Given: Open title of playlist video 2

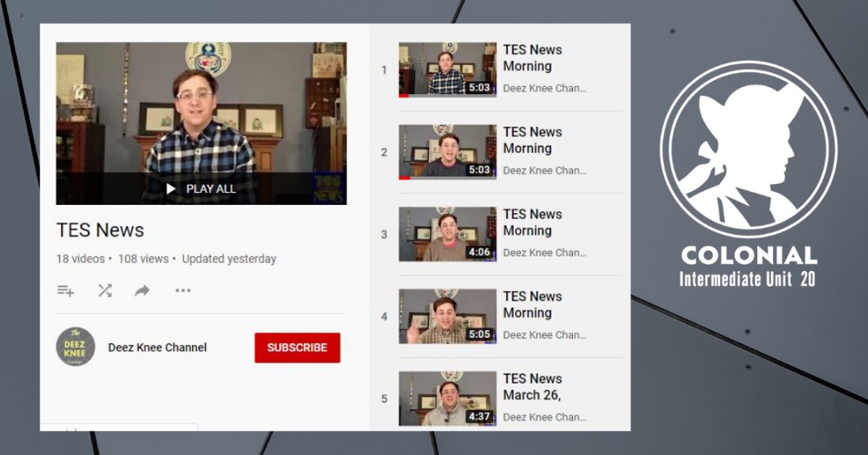Looking at the screenshot, I should click(x=533, y=140).
